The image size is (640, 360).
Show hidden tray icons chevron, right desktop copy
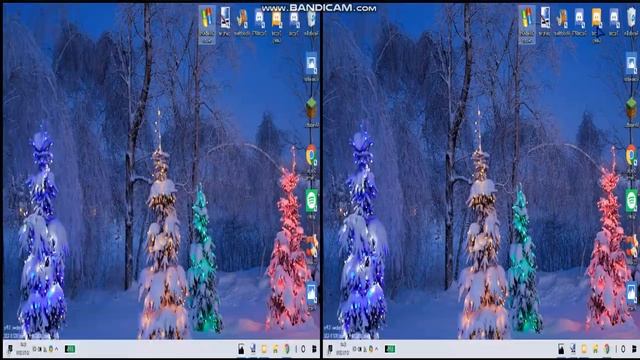click(376, 349)
